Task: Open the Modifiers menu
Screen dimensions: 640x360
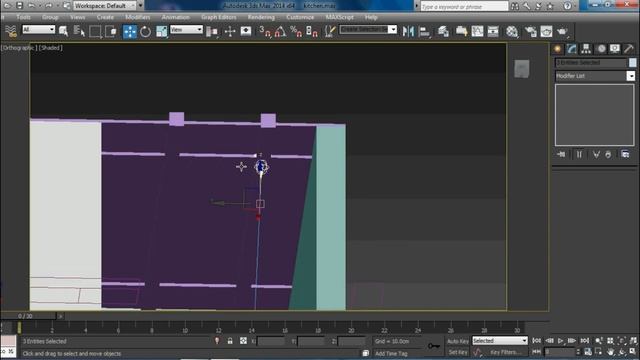Action: (x=138, y=18)
